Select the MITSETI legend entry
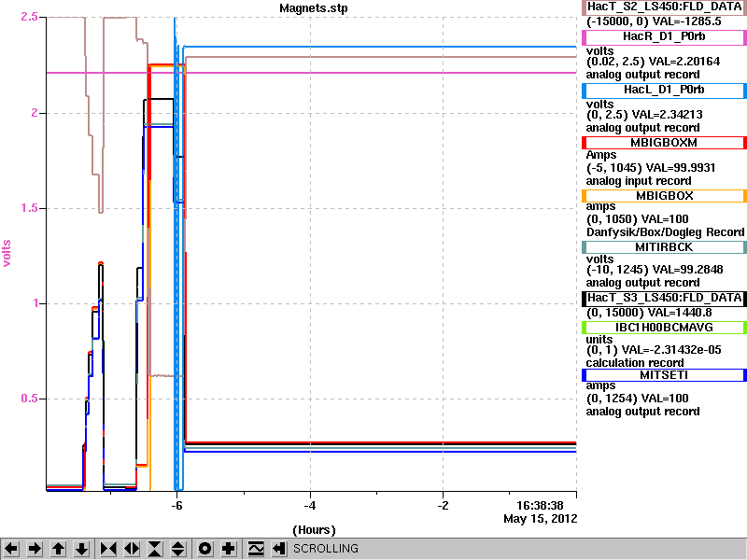The height and width of the screenshot is (560, 747). 664,375
